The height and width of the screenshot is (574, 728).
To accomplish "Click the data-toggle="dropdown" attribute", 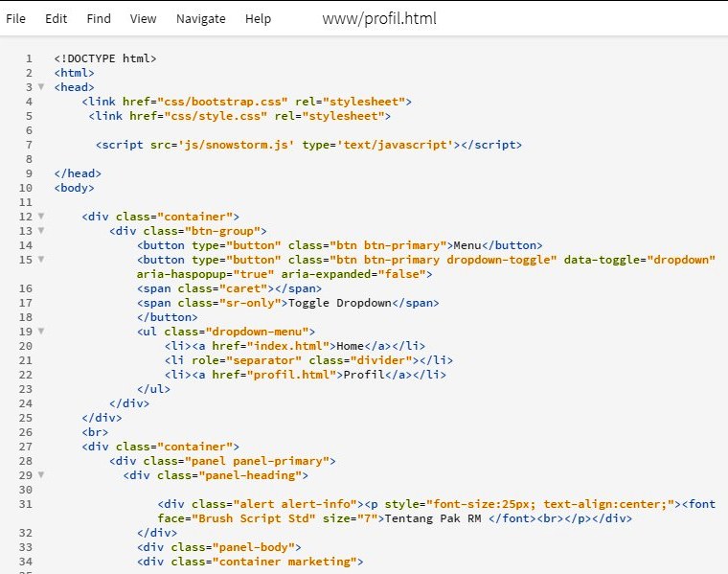I will click(x=639, y=260).
